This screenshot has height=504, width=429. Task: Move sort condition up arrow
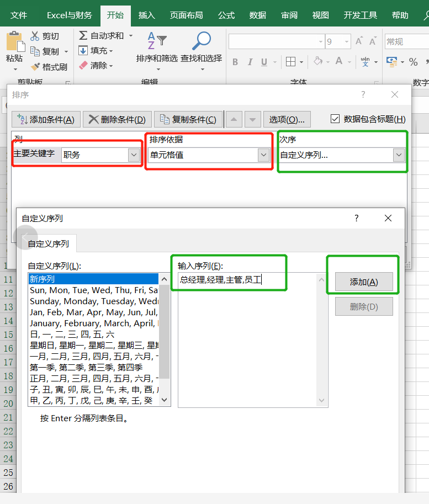point(234,120)
